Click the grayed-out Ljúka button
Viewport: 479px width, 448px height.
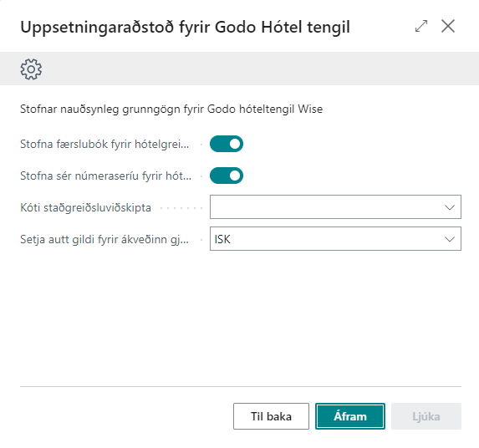426,416
